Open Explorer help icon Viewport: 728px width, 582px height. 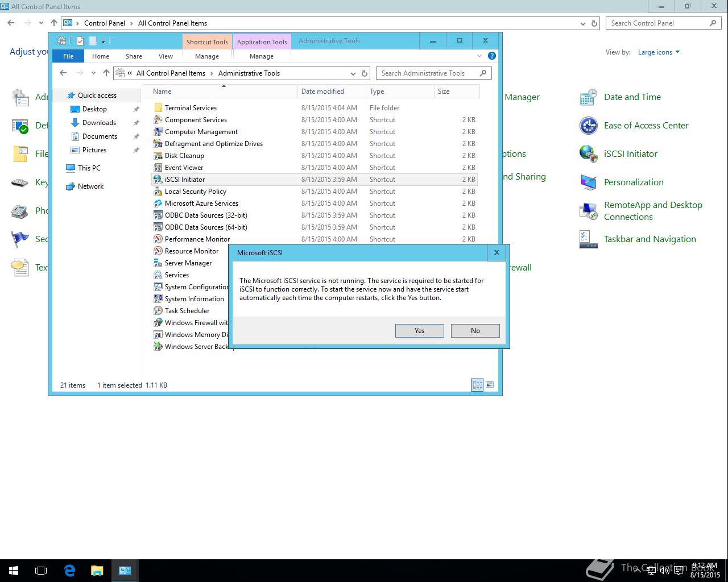(x=492, y=56)
